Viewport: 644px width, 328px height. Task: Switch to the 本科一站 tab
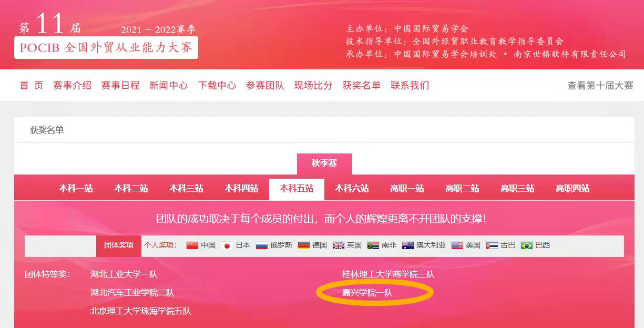(76, 189)
